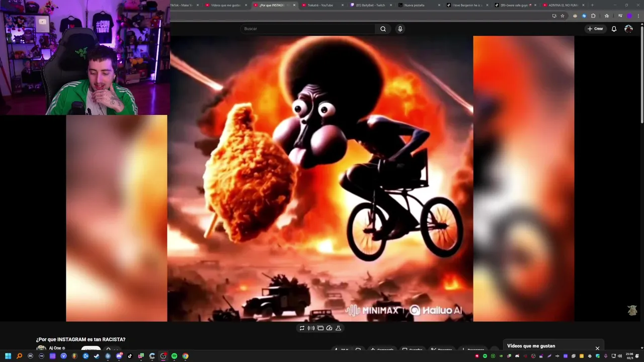Image resolution: width=644 pixels, height=362 pixels.
Task: Click the video title ¿Por que INSTAGRAM es tan RACISTA?
Action: (80, 339)
